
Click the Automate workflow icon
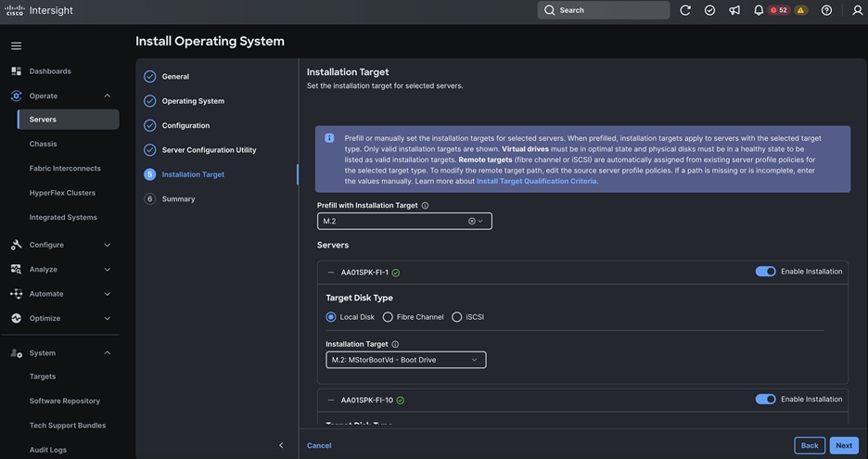(x=16, y=293)
